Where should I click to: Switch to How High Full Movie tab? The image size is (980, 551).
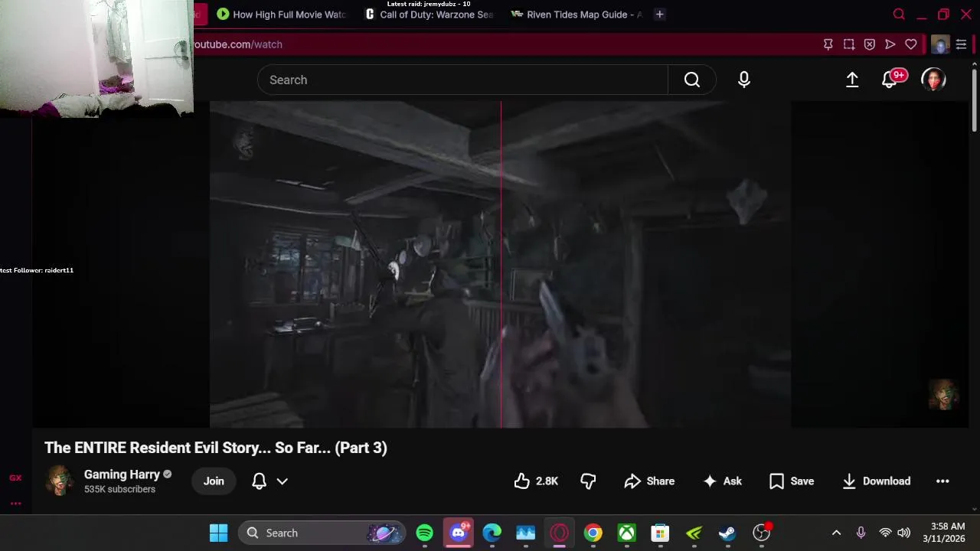pos(281,15)
